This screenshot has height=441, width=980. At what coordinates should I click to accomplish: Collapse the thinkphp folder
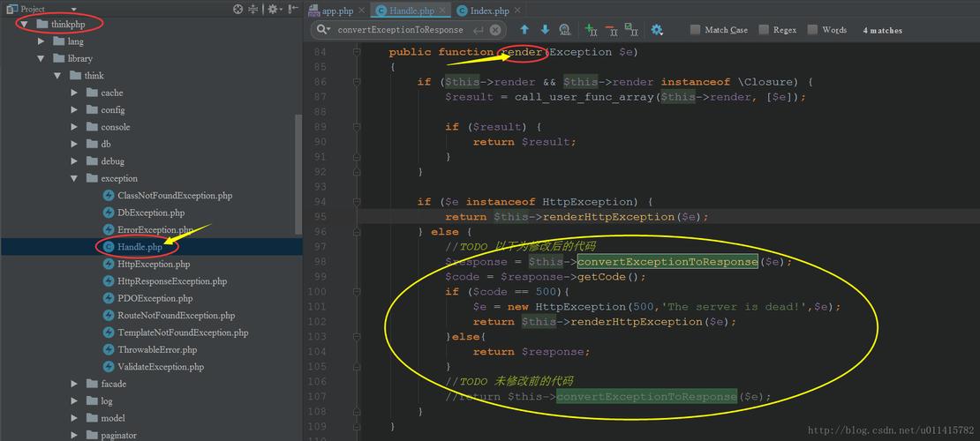[24, 25]
